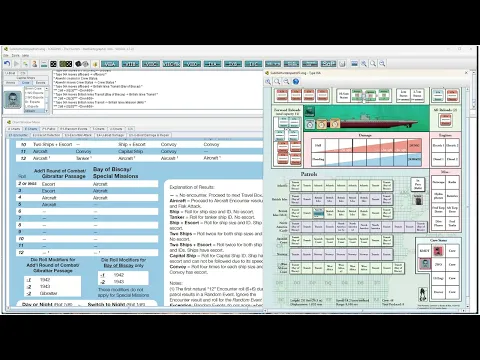The width and height of the screenshot is (480, 360).
Task: Click the double dice toolbar button
Action: pyautogui.click(x=66, y=64)
